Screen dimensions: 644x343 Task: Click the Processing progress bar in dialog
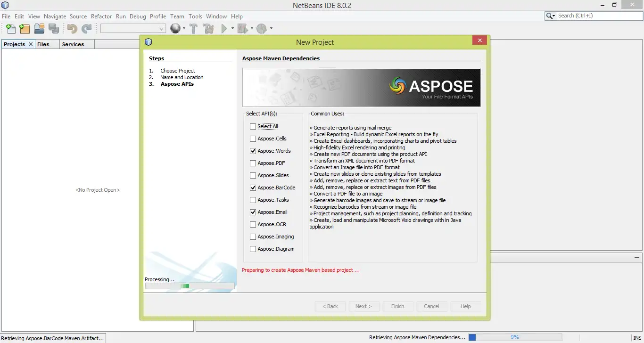coord(190,286)
